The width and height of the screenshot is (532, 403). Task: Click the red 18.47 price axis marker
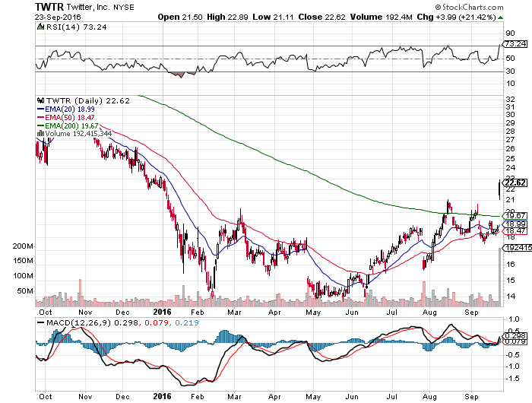click(x=515, y=231)
